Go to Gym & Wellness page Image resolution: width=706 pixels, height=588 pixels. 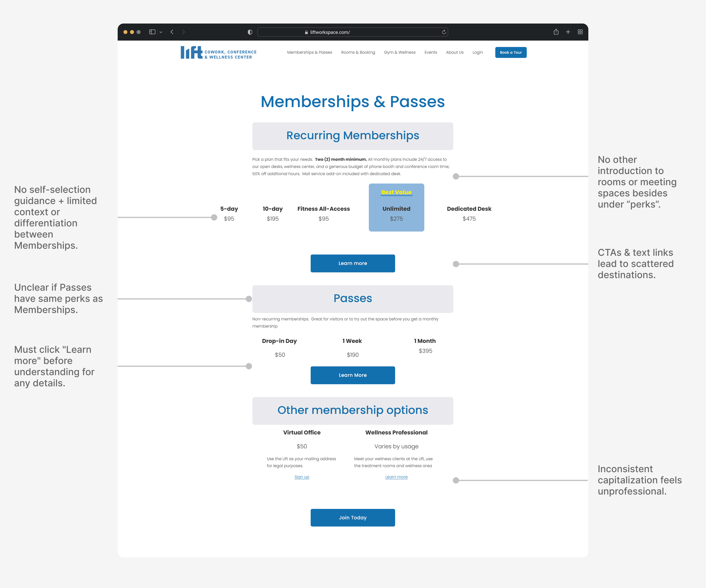point(399,52)
